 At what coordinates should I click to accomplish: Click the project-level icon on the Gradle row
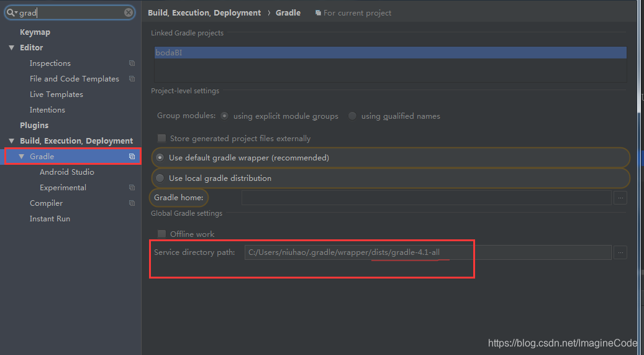coord(132,156)
